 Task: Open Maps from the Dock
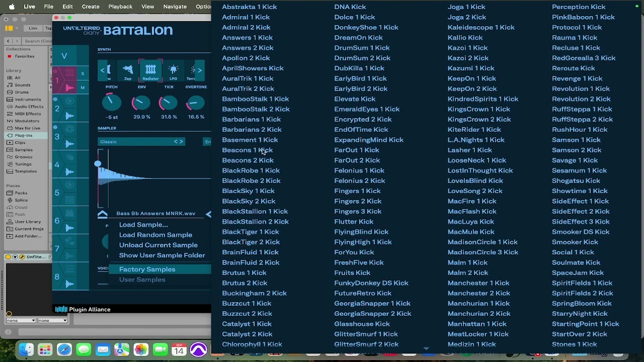point(122,349)
